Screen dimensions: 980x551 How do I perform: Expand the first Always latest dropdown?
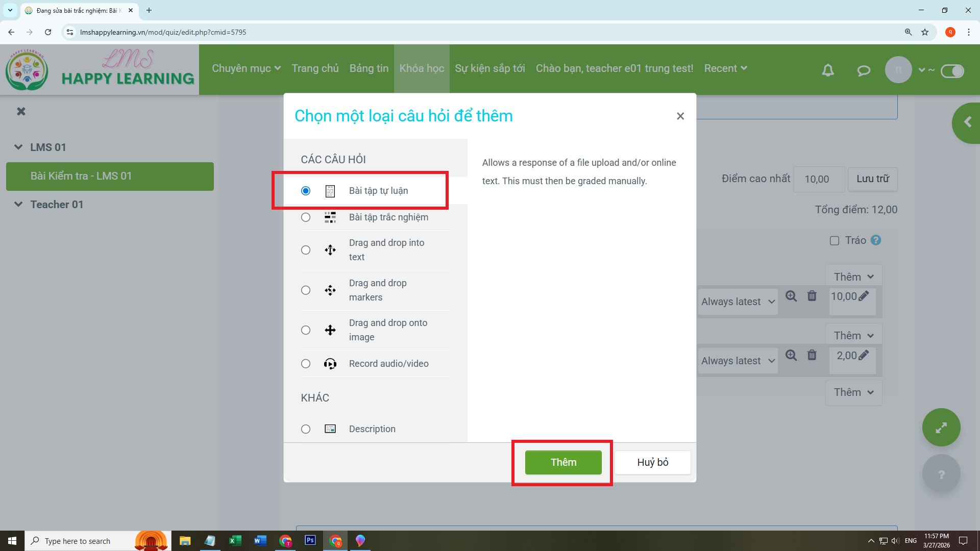tap(737, 302)
